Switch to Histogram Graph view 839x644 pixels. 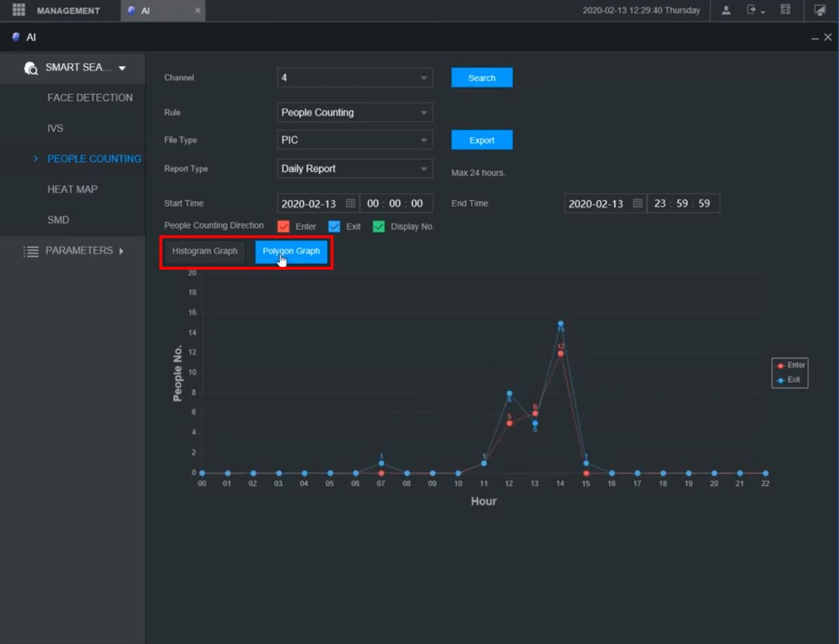tap(205, 251)
